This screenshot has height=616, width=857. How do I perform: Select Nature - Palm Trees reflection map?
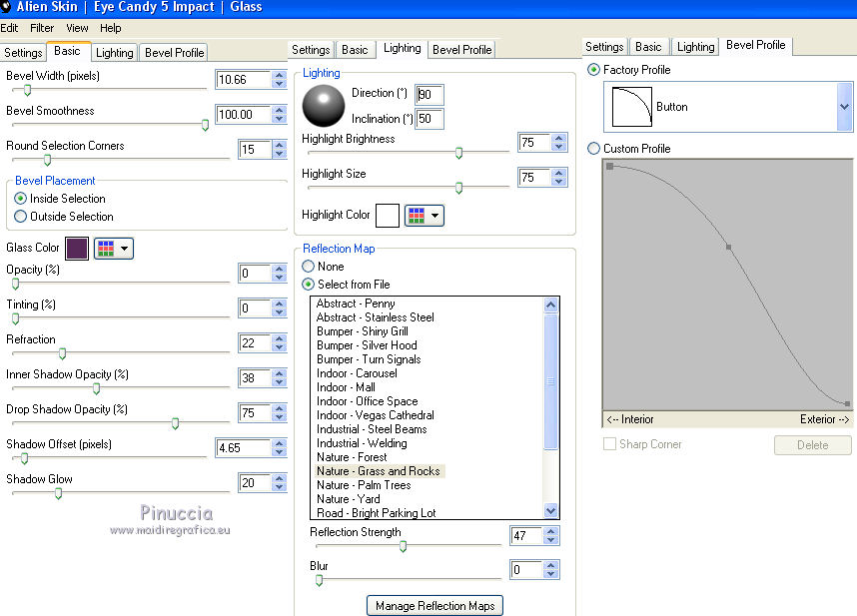pos(364,485)
